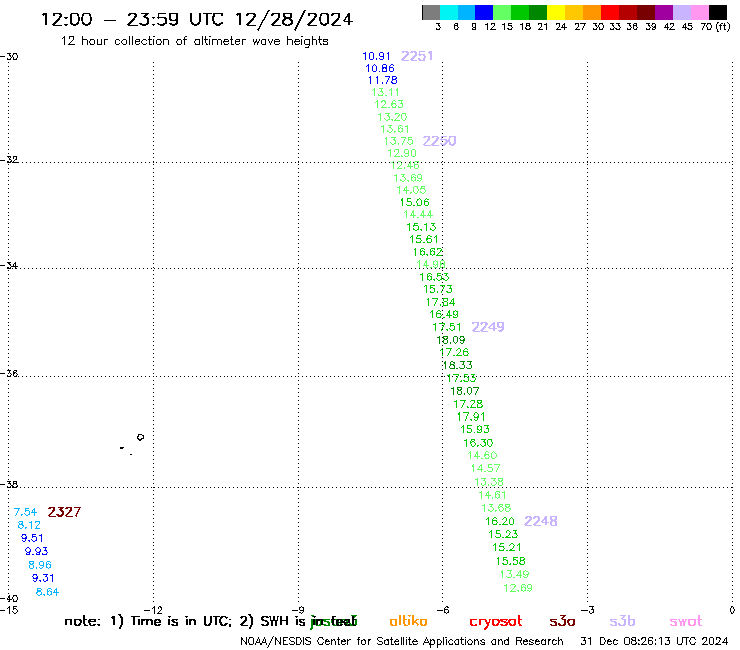The height and width of the screenshot is (650, 740).
Task: Click the s3b satellite legend label
Action: 622,621
